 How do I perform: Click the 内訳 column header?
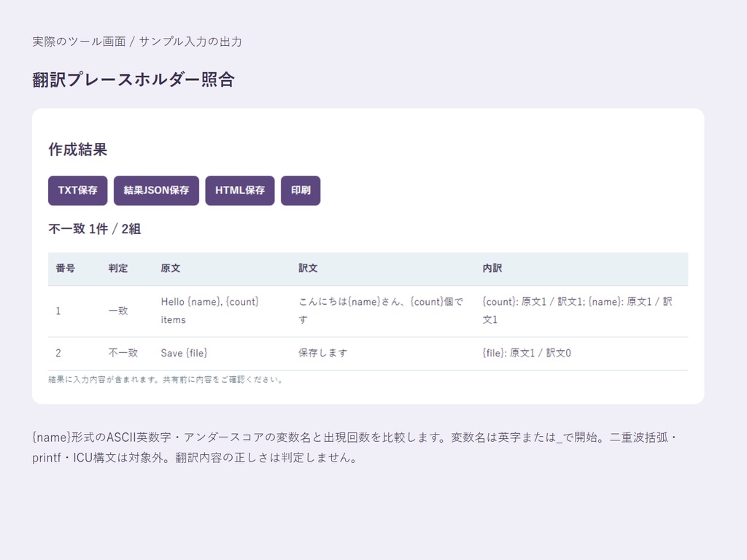point(492,268)
